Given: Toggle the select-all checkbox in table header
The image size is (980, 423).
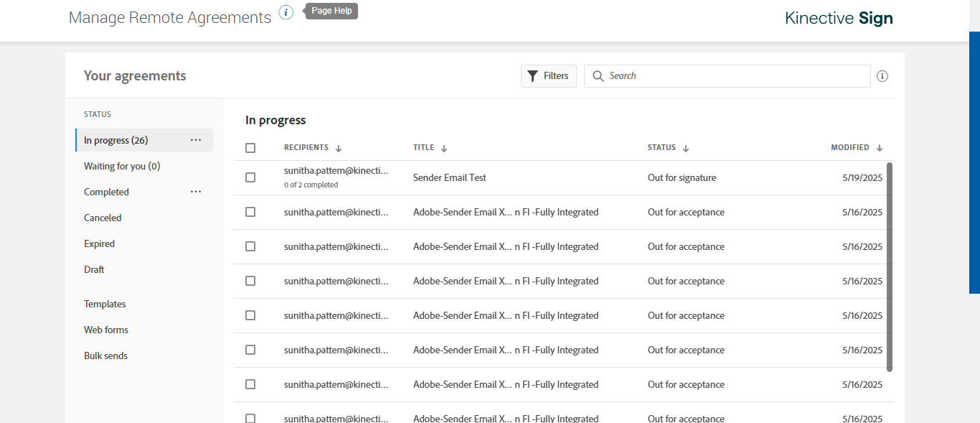Looking at the screenshot, I should 250,148.
